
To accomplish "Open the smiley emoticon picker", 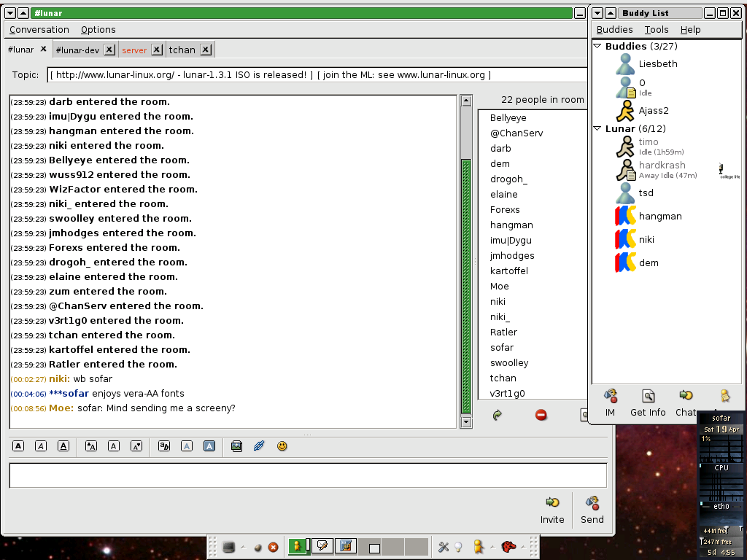I will [x=282, y=446].
